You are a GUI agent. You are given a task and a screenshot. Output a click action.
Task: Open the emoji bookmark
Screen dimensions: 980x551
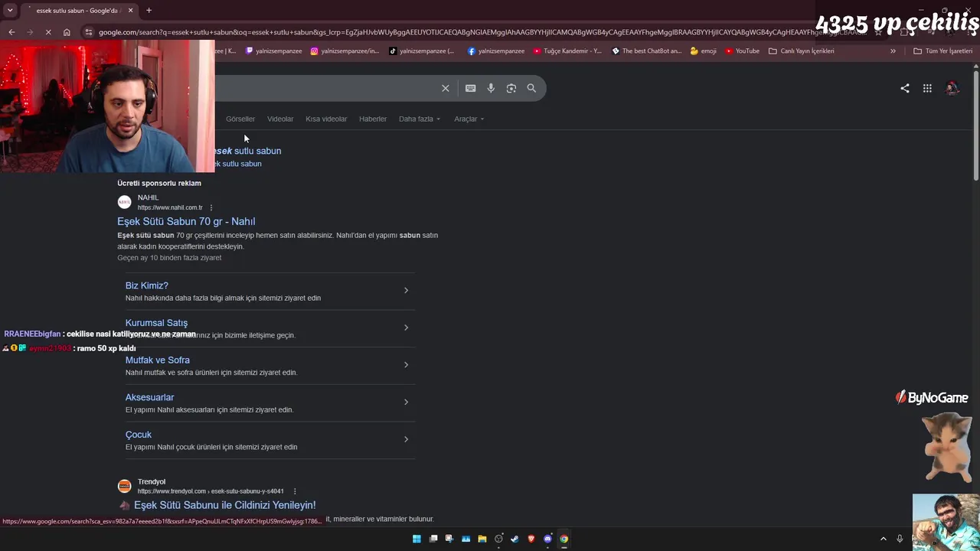pos(703,51)
